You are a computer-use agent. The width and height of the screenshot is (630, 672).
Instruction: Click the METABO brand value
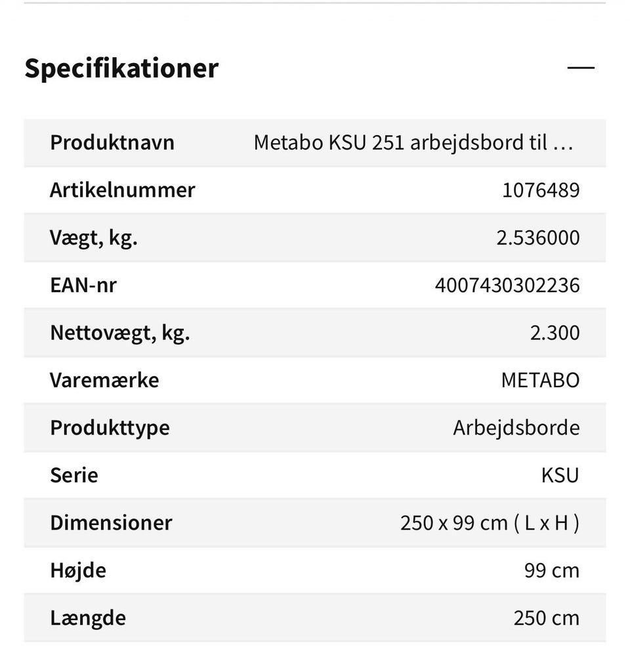(540, 381)
